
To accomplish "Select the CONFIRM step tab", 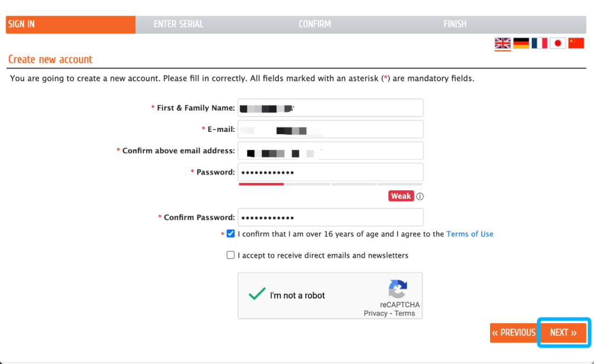I will 315,24.
